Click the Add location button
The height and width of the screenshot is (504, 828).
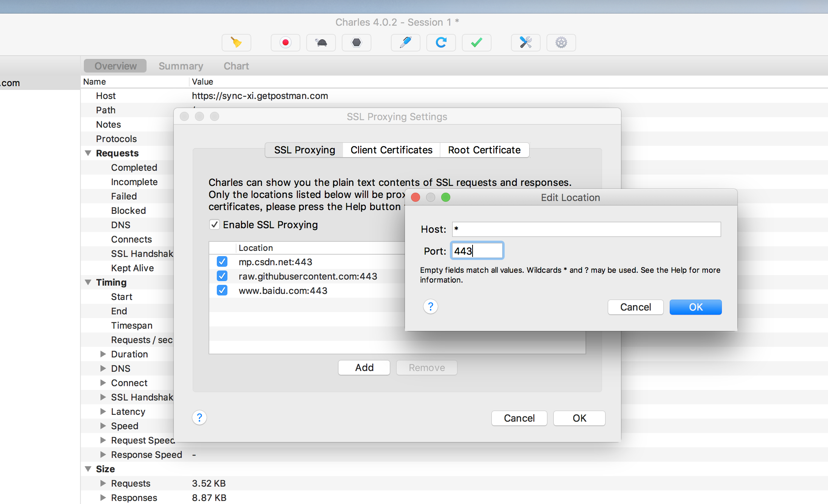pos(364,367)
